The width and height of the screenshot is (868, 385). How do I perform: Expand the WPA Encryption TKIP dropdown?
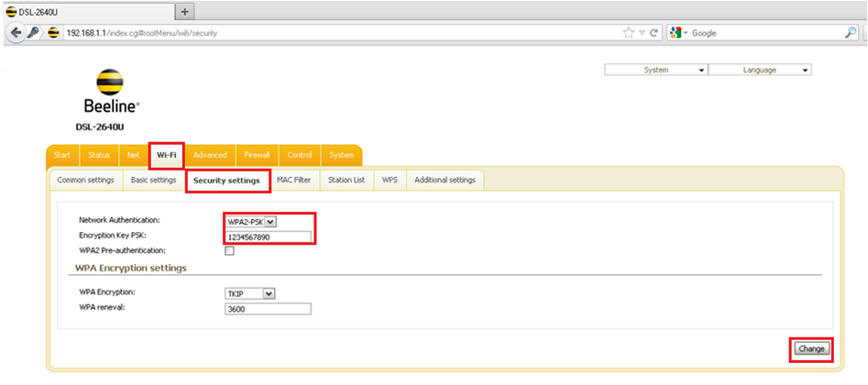[x=250, y=293]
